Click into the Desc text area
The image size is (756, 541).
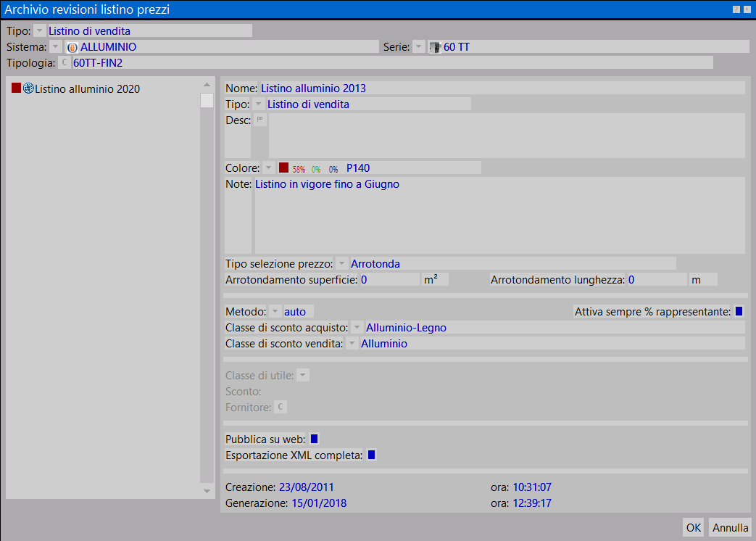pyautogui.click(x=507, y=136)
